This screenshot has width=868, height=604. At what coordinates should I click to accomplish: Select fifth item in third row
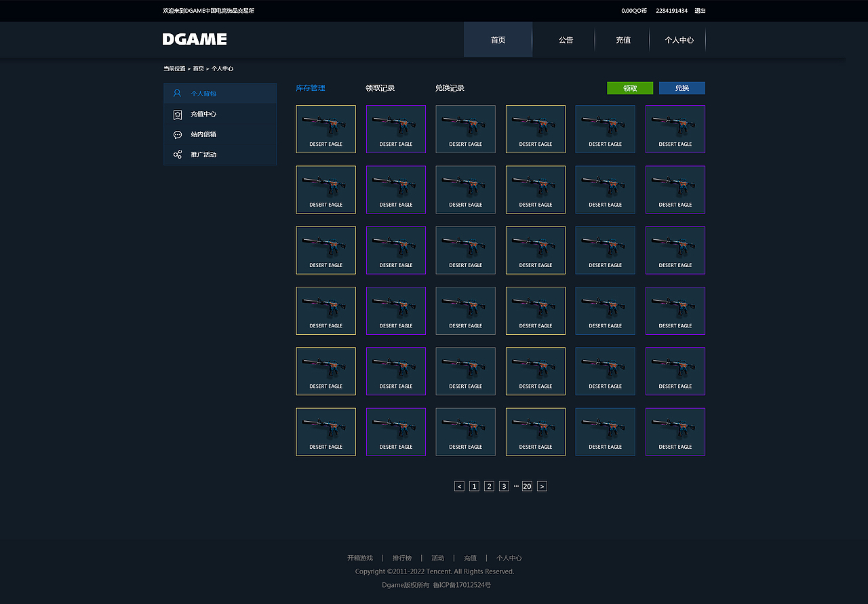[x=606, y=250]
